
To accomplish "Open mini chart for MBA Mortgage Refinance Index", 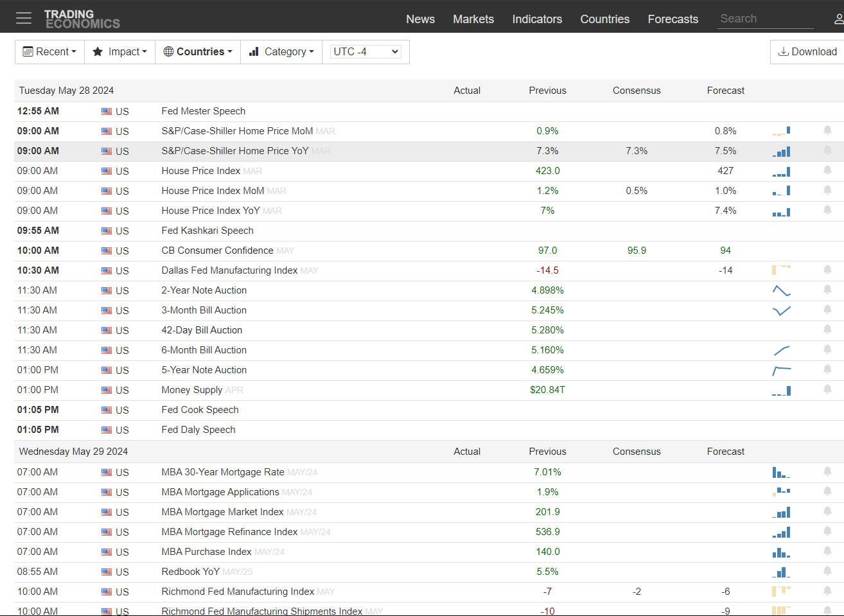I will click(781, 532).
